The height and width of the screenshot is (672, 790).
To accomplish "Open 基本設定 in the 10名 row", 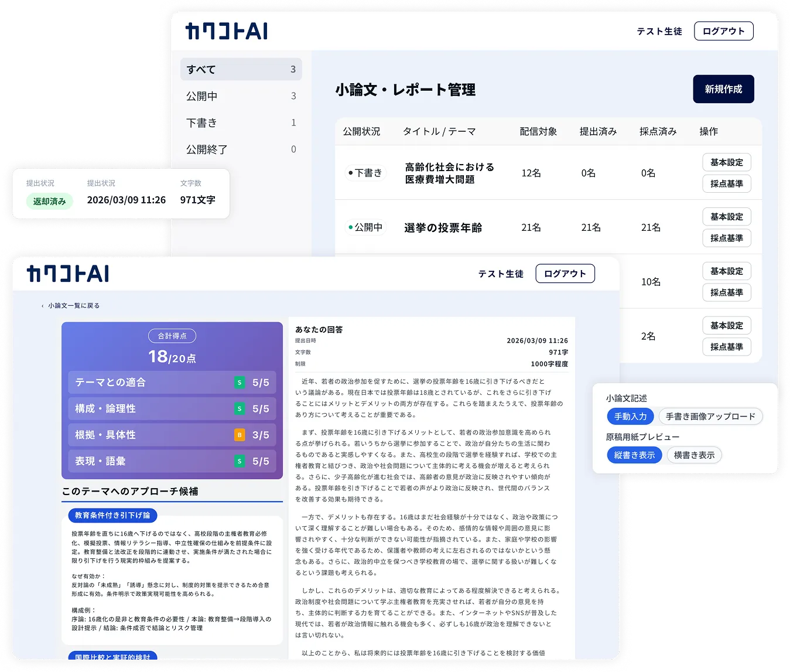I will click(x=727, y=271).
